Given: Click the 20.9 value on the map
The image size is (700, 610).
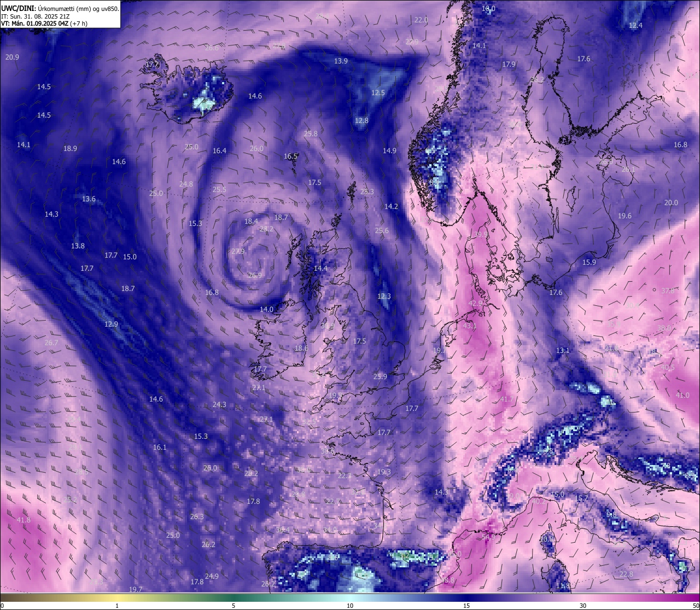Looking at the screenshot, I should 12,57.
